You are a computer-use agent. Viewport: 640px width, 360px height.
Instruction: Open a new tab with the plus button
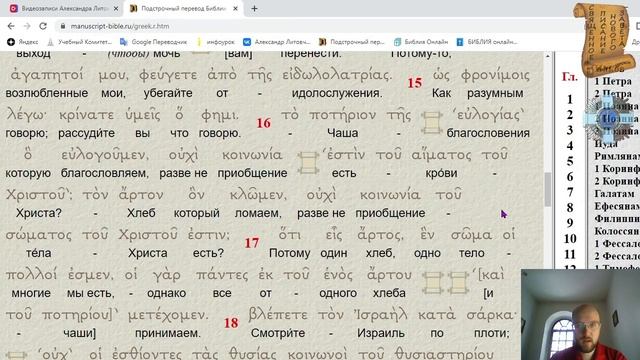coord(254,8)
